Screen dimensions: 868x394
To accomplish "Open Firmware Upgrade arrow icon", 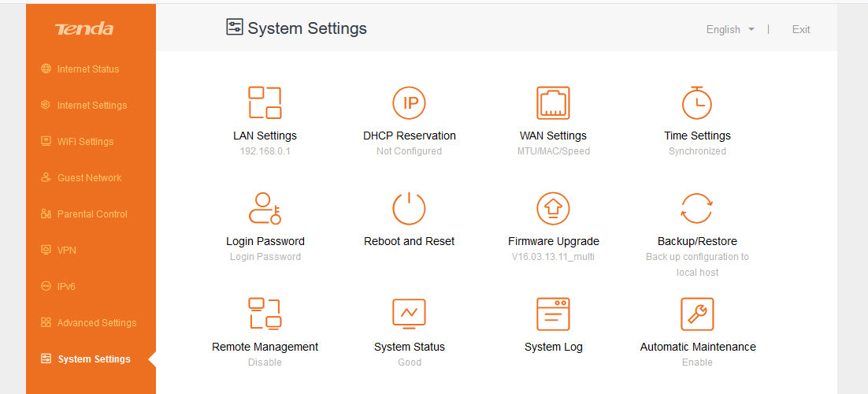I will tap(553, 209).
